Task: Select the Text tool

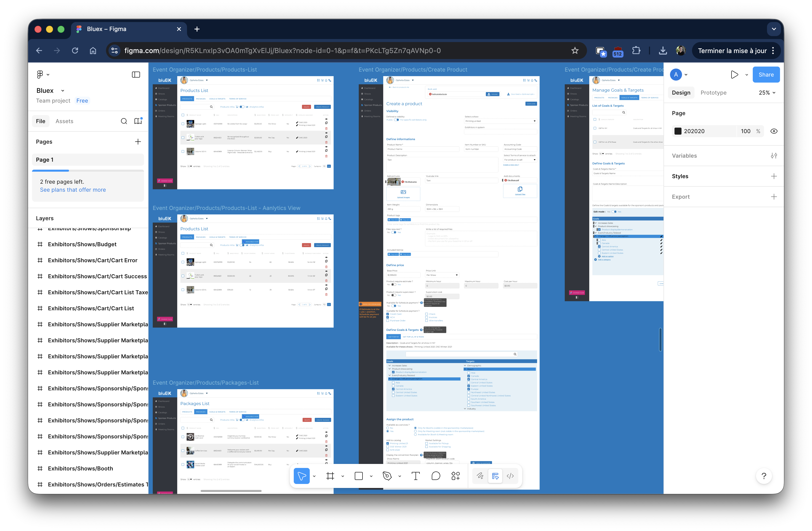Action: pos(415,476)
